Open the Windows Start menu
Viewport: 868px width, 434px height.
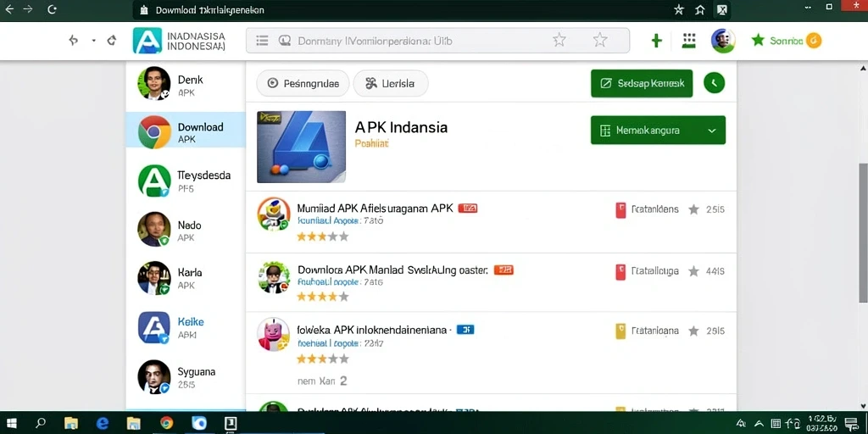coord(11,424)
